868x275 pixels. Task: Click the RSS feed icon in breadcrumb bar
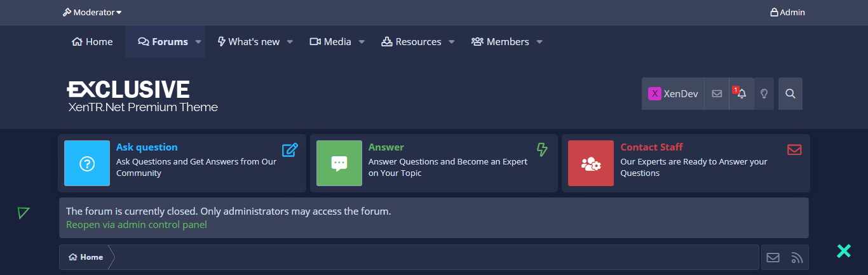coord(797,257)
